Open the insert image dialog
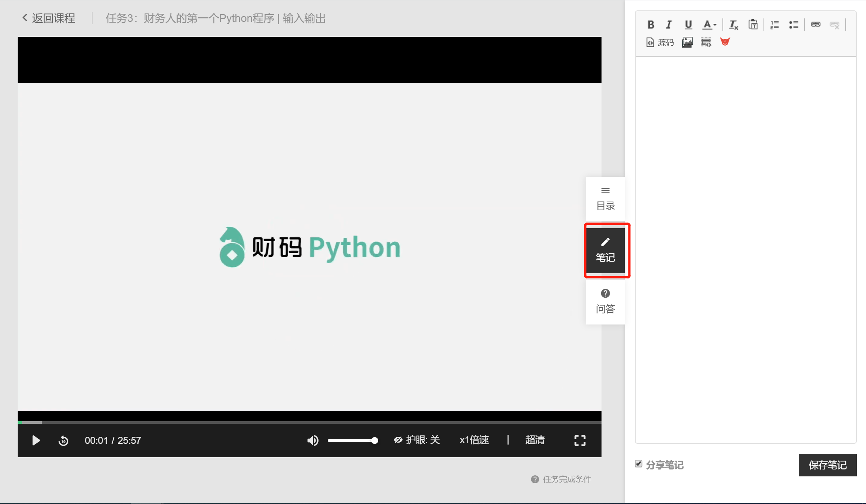Screen dimensions: 866x504 (687, 42)
